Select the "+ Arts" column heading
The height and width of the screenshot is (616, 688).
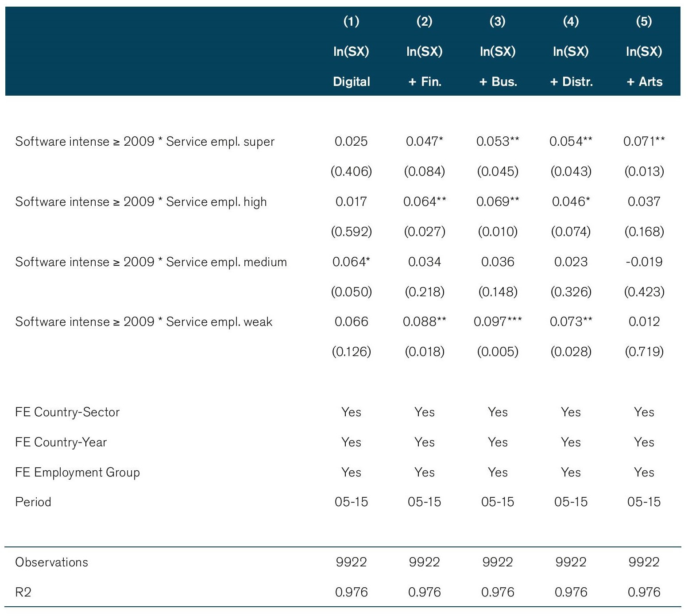click(x=644, y=81)
